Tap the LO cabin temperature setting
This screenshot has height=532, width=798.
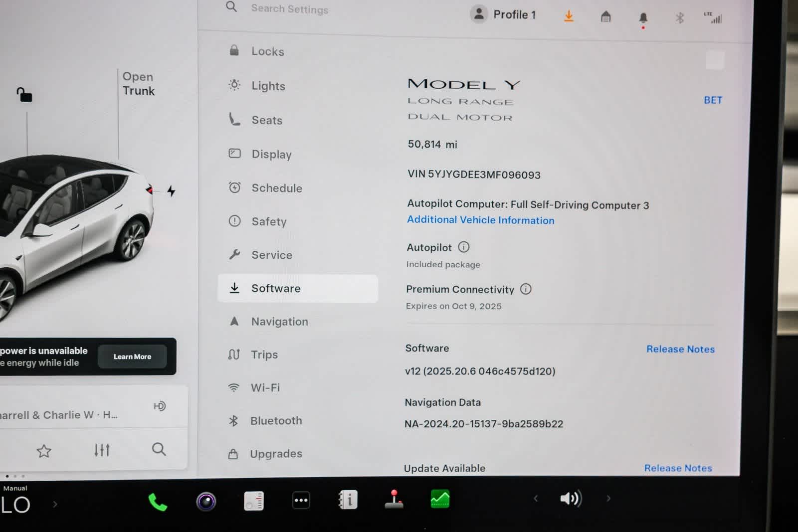point(15,505)
